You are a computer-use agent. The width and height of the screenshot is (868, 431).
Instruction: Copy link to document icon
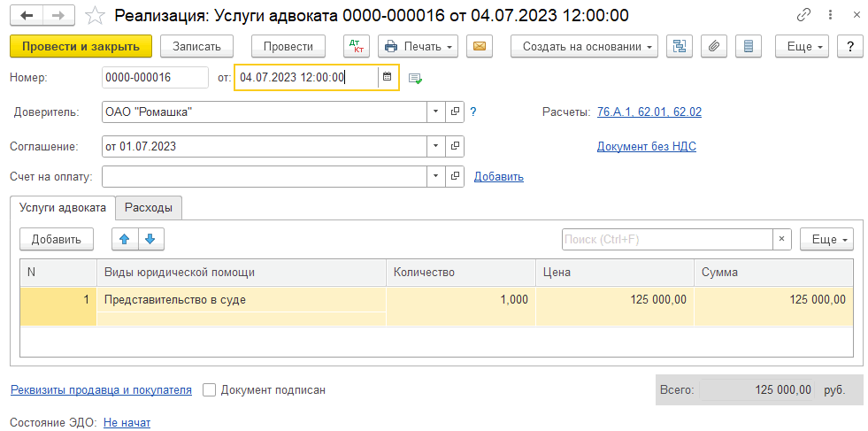(x=804, y=15)
